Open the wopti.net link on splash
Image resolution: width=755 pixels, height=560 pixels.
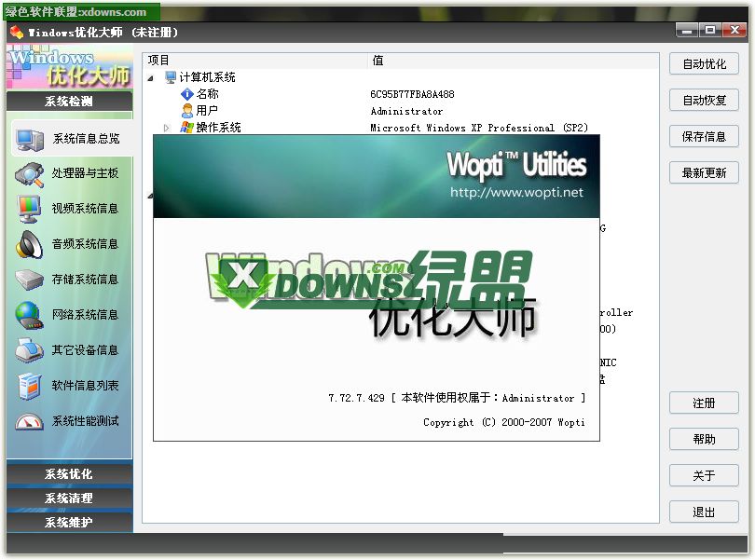point(516,193)
